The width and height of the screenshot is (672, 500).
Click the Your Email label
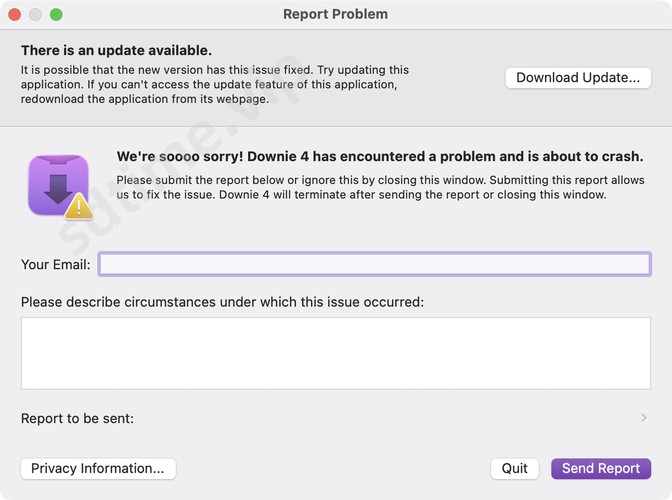56,264
